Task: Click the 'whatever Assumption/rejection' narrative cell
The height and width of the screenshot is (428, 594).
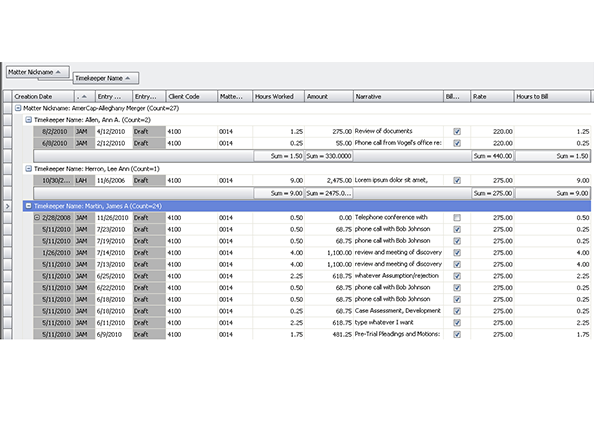Action: click(x=397, y=276)
